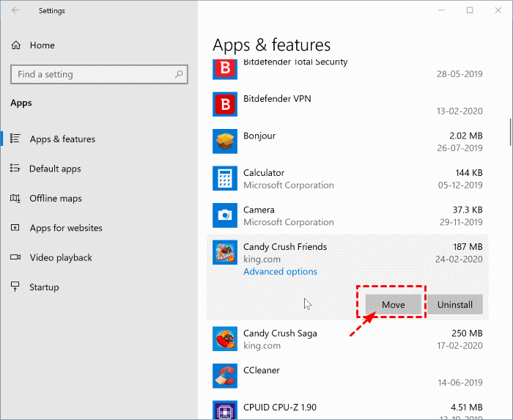Click the Calculator app icon

click(225, 178)
